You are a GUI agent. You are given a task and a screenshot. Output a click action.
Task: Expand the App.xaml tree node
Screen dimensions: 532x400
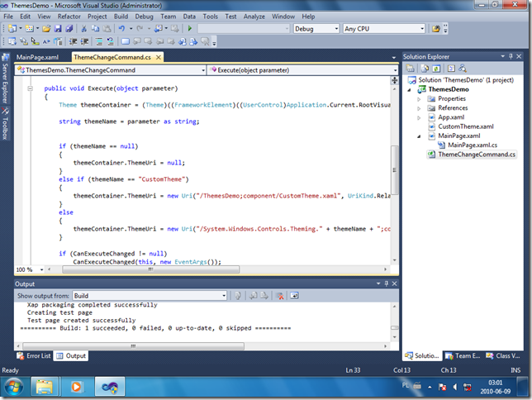pyautogui.click(x=419, y=117)
